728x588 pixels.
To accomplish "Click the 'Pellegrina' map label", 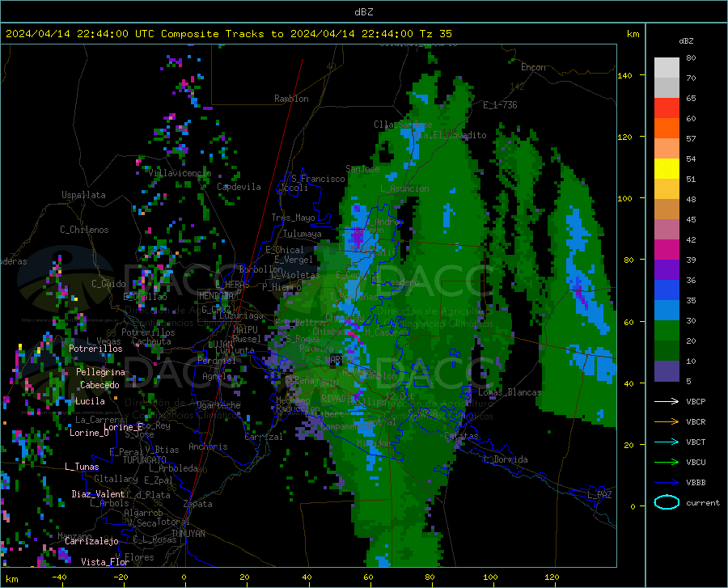I will [100, 372].
